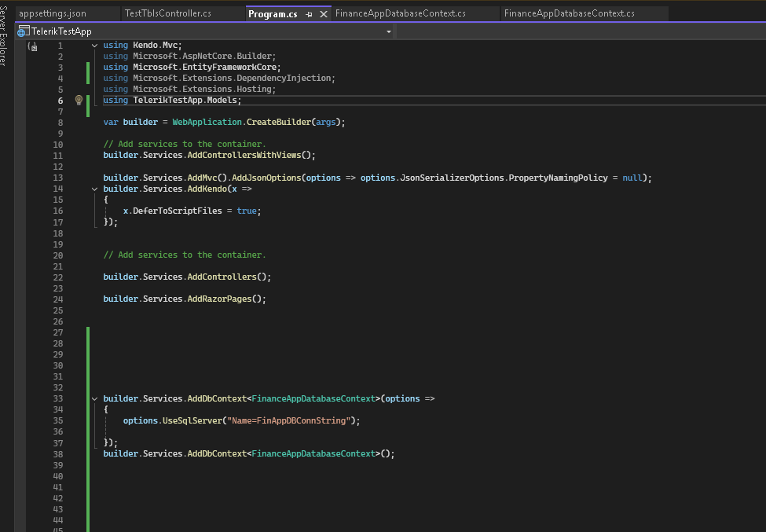The height and width of the screenshot is (532, 766).
Task: Click the UseSqlServer method name
Action: (192, 420)
